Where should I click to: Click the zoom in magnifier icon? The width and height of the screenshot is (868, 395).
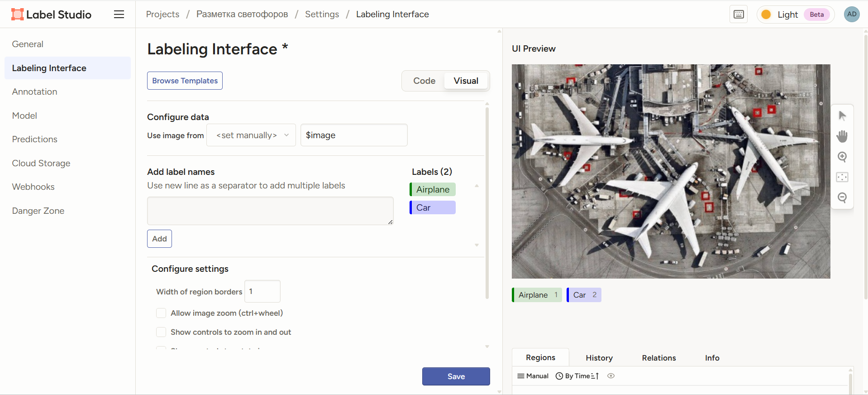click(842, 157)
